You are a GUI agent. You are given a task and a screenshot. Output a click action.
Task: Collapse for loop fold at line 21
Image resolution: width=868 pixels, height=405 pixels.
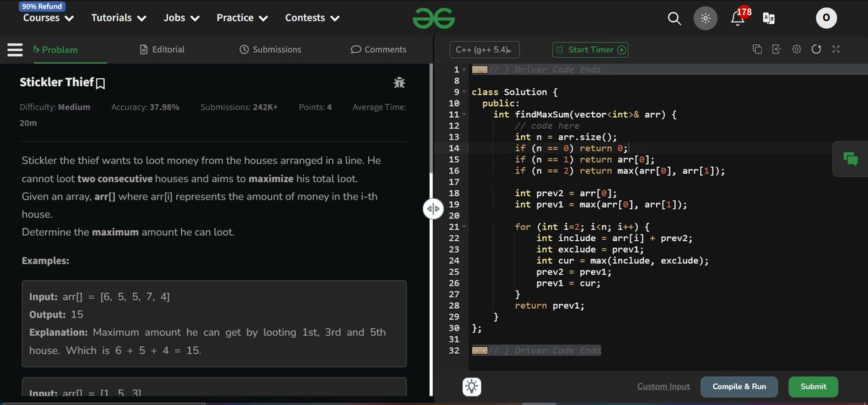[x=464, y=227]
